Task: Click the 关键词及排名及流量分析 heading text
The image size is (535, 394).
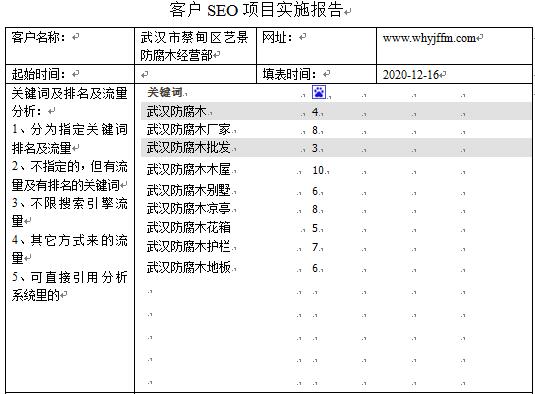Action: coord(69,102)
